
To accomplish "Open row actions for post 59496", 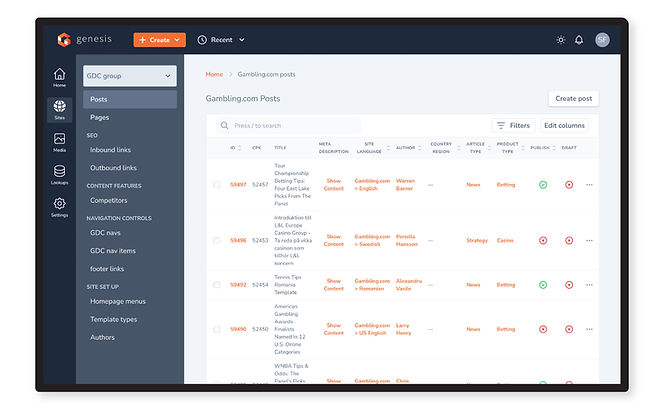I will tap(589, 240).
